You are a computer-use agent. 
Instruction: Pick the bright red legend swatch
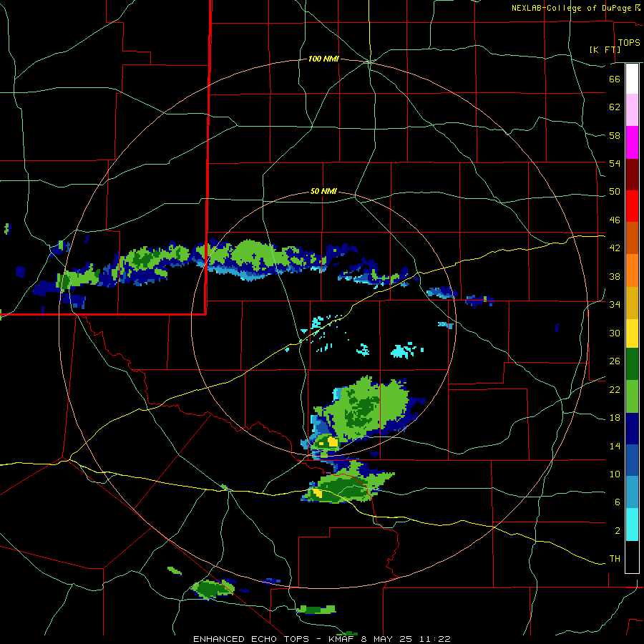click(x=632, y=206)
